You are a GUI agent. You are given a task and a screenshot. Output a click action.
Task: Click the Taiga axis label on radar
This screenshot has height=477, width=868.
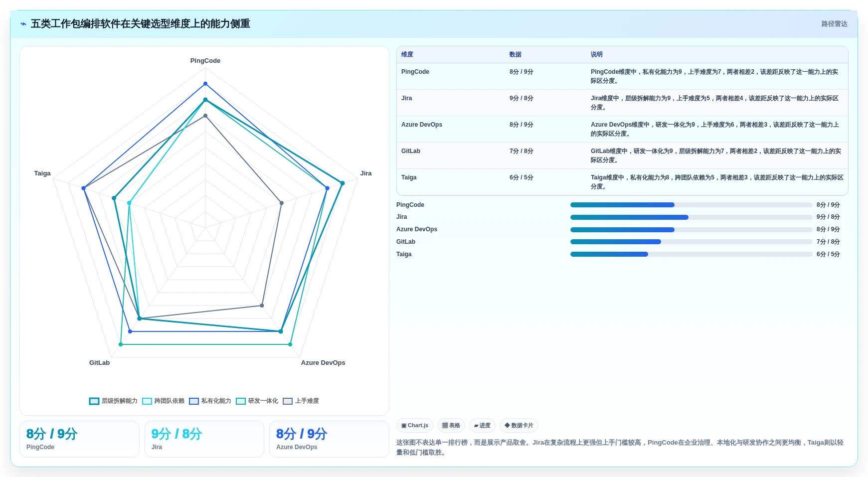pyautogui.click(x=42, y=173)
